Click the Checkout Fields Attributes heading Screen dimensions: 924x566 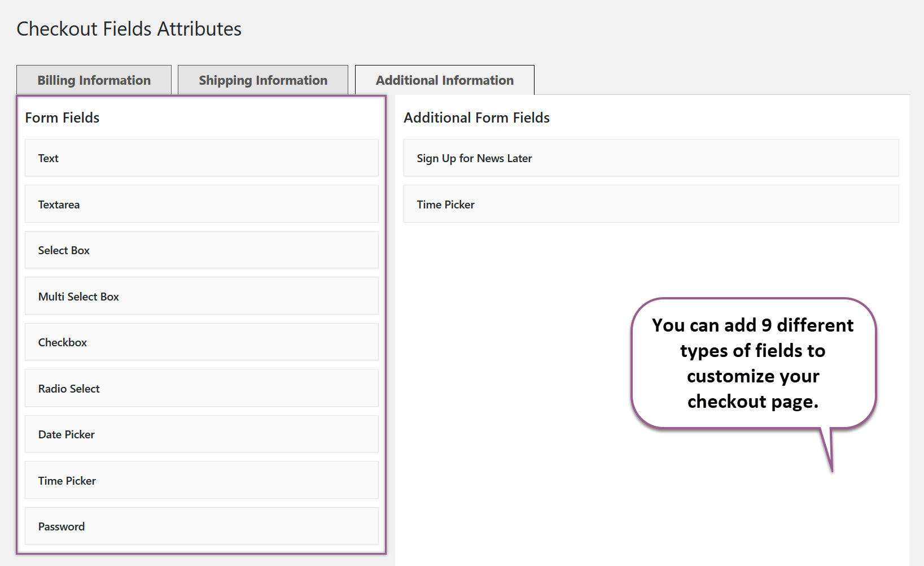point(129,28)
